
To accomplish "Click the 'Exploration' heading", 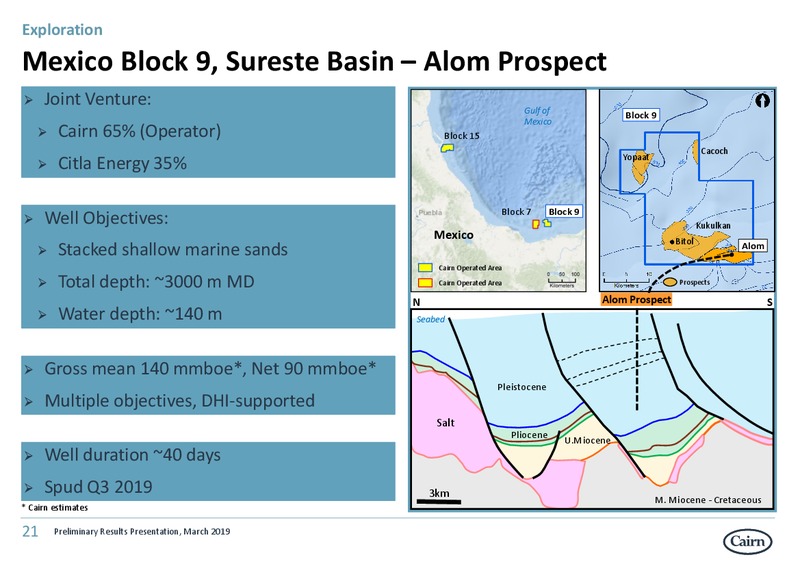I will pyautogui.click(x=62, y=30).
